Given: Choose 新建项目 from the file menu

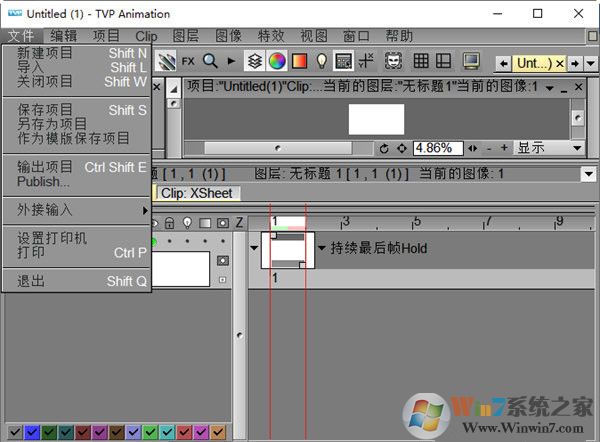Looking at the screenshot, I should [77, 53].
